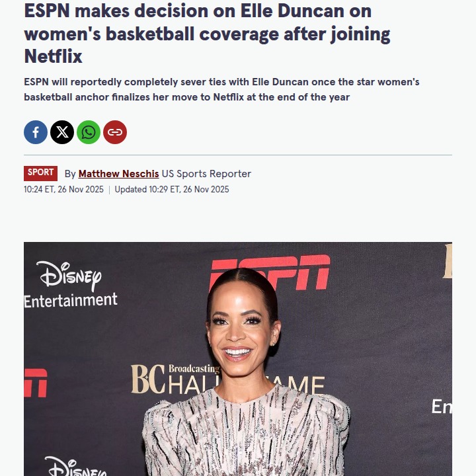Share the article via WhatsApp
The height and width of the screenshot is (476, 476).
(89, 132)
